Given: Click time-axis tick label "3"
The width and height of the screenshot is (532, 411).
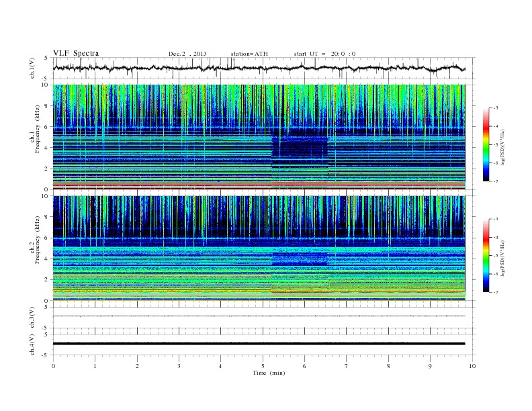Looking at the screenshot, I should click(x=179, y=366).
